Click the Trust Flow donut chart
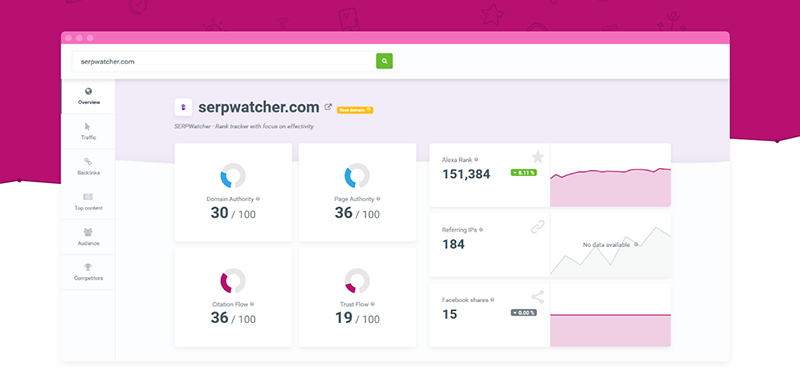This screenshot has width=800, height=388. pyautogui.click(x=357, y=281)
